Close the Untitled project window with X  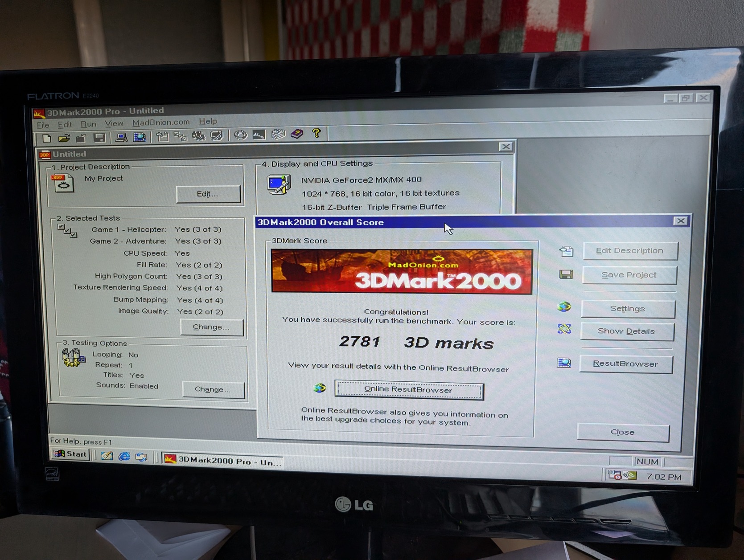click(x=506, y=147)
